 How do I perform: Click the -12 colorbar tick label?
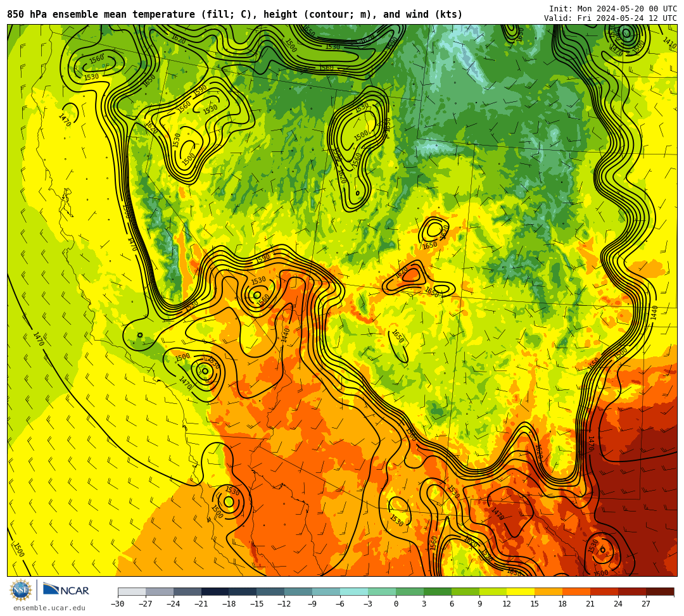tap(285, 604)
